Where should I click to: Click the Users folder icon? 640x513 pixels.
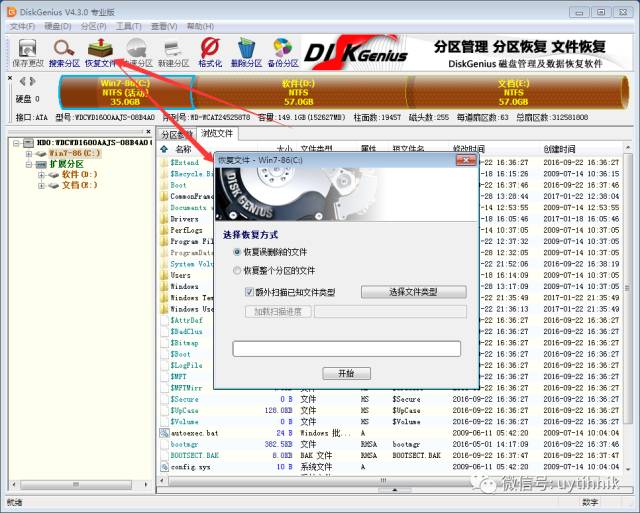[164, 275]
